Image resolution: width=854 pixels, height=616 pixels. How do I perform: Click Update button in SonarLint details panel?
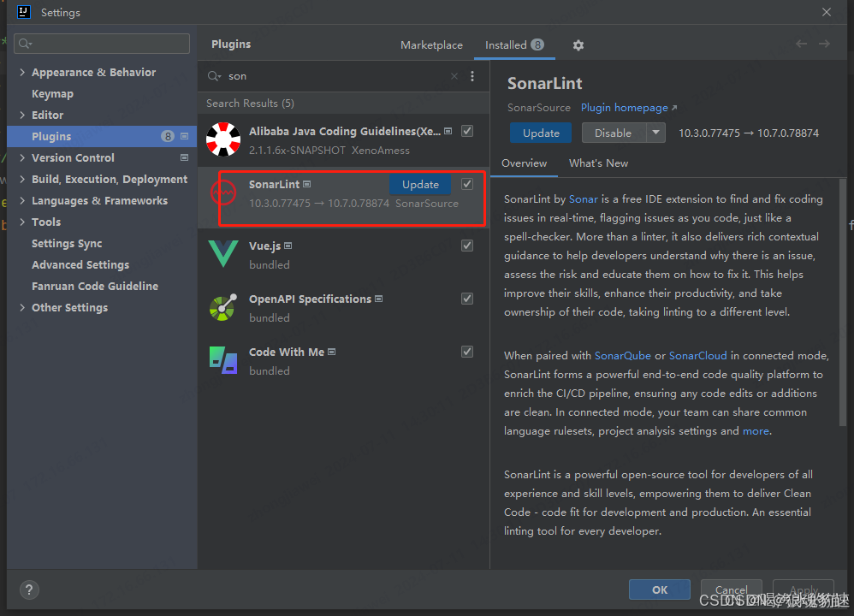coord(541,133)
